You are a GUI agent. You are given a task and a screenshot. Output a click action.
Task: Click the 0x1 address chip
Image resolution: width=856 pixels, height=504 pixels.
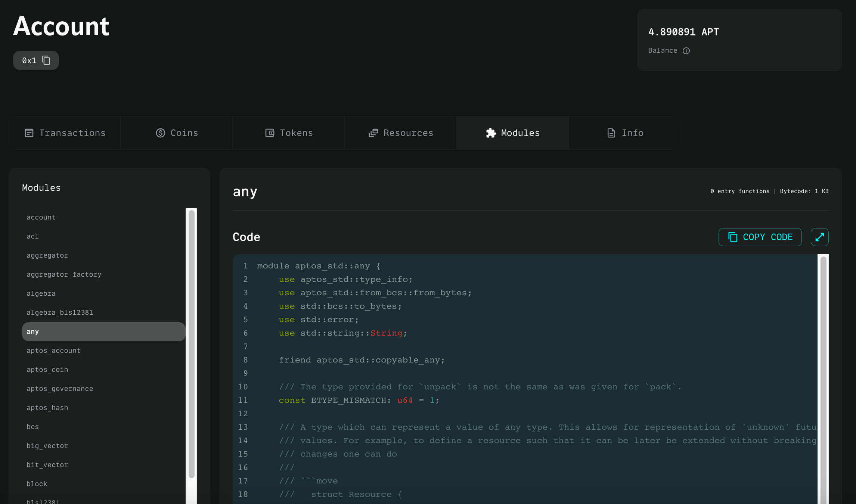29,60
